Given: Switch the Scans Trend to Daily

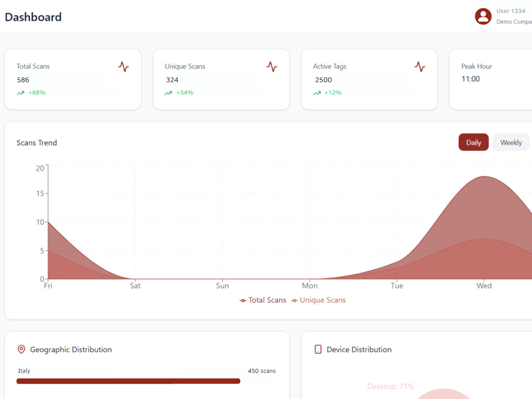Looking at the screenshot, I should [x=473, y=142].
